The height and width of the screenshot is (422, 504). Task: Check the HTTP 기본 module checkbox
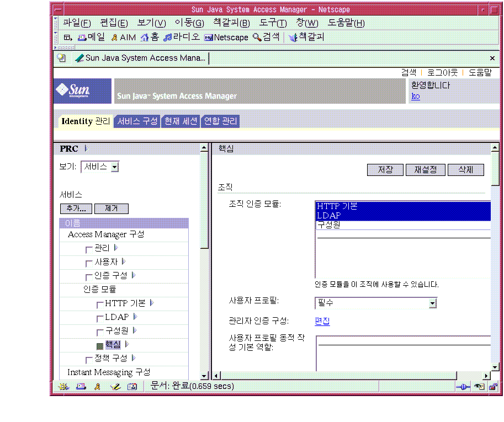tap(100, 305)
